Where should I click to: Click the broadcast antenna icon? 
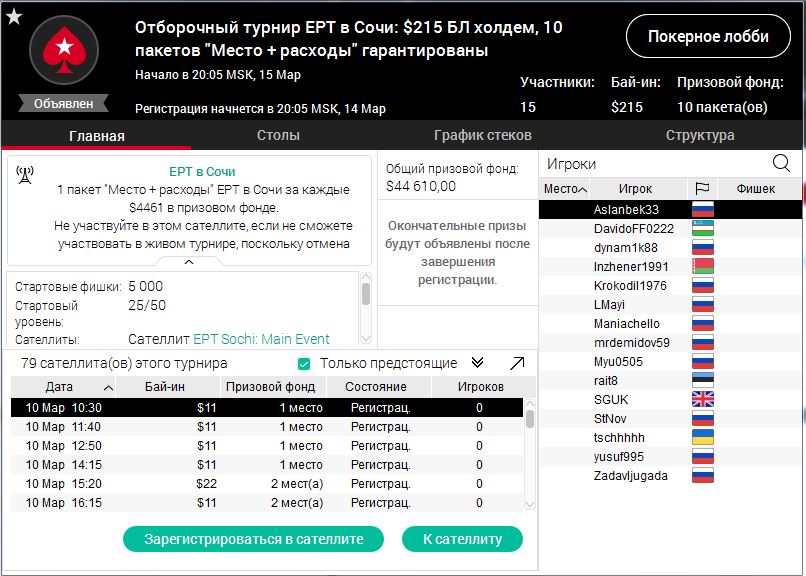click(x=25, y=175)
